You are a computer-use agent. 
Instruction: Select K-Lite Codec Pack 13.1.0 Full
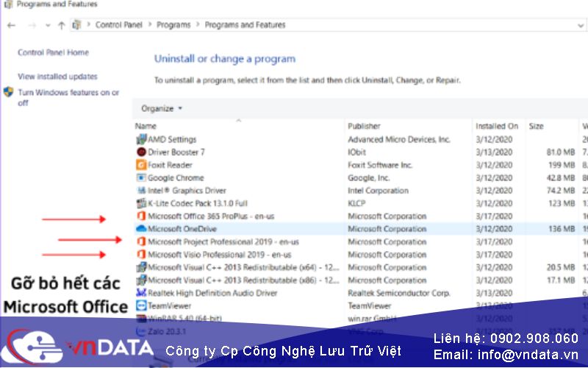[198, 203]
